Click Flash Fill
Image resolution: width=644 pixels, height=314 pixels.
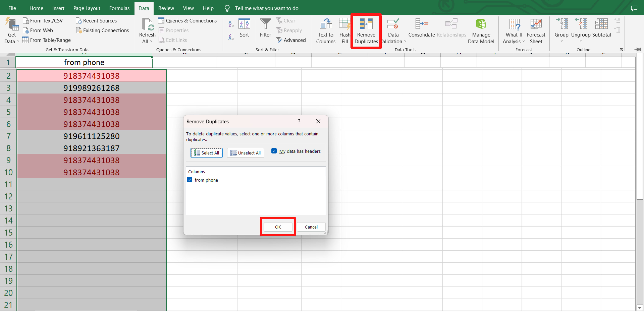tap(345, 31)
